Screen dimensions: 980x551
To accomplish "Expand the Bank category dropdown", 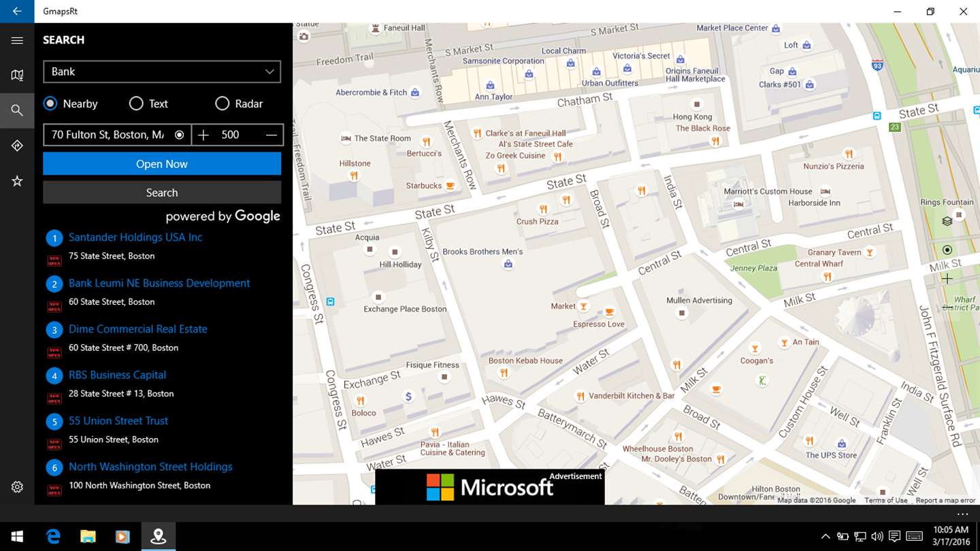I will click(162, 71).
